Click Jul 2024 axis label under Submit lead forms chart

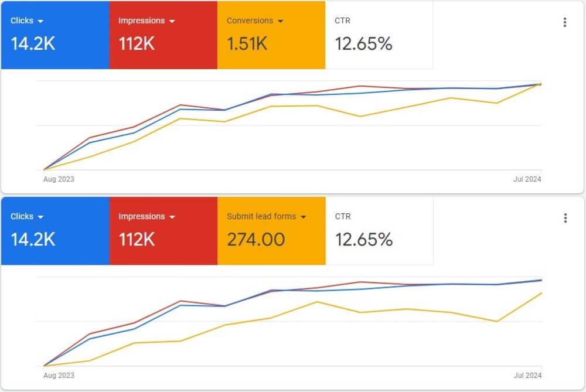pyautogui.click(x=526, y=375)
